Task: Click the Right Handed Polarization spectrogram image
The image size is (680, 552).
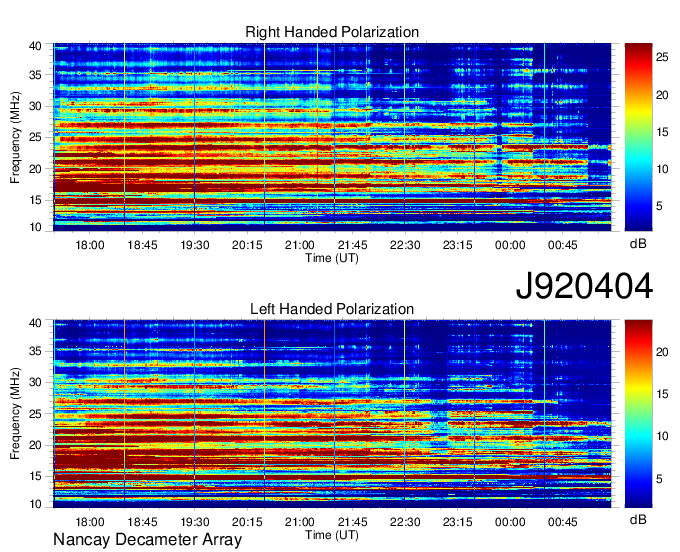Action: [x=332, y=137]
